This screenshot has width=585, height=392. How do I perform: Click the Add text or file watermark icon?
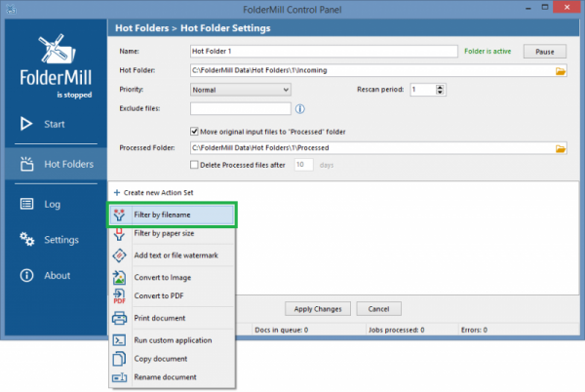pos(119,255)
